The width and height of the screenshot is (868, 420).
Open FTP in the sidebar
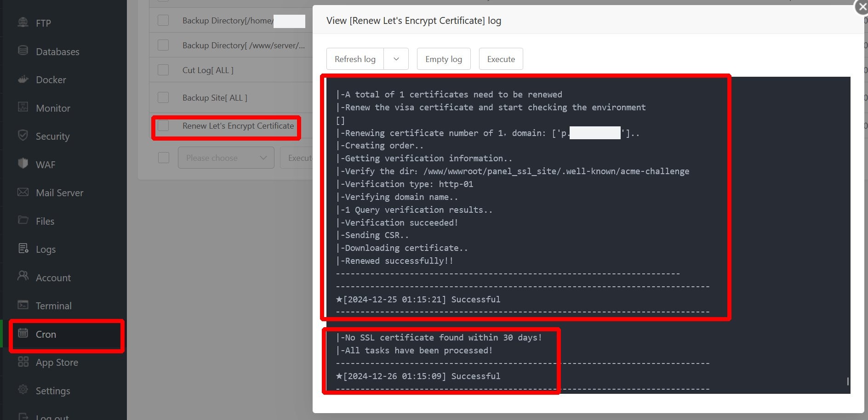(43, 23)
